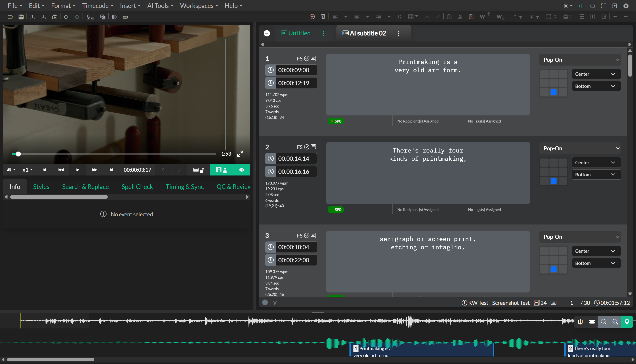Image resolution: width=636 pixels, height=364 pixels.
Task: Undo the last action
Action: pos(66,17)
